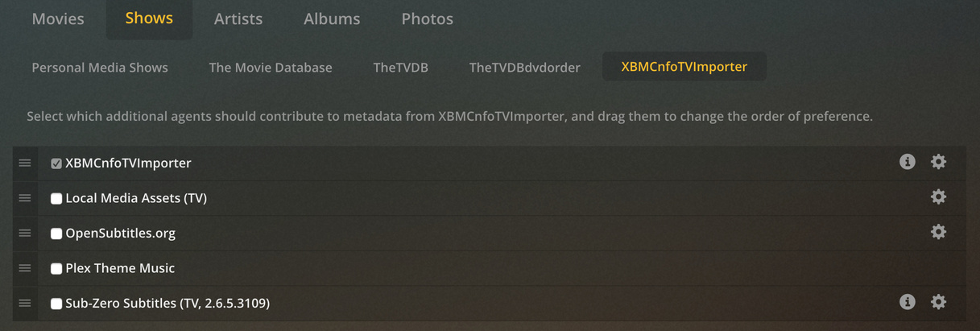The image size is (980, 331).
Task: Click drag handle of Plex Theme Music row
Action: click(25, 268)
